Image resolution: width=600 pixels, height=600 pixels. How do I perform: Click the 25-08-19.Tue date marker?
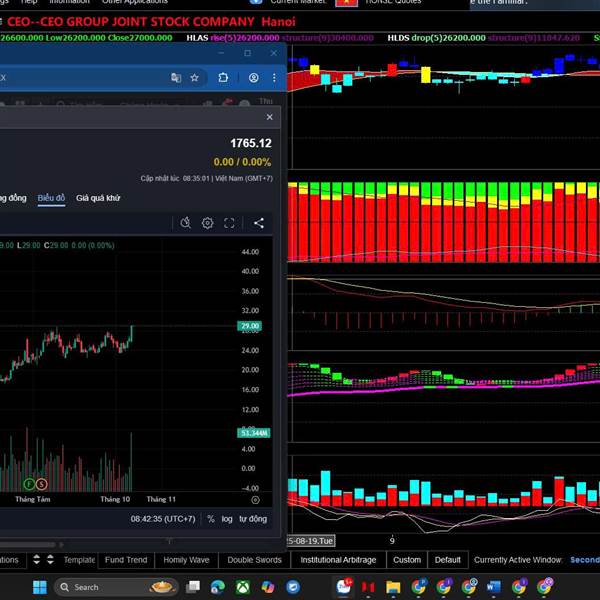coord(311,541)
